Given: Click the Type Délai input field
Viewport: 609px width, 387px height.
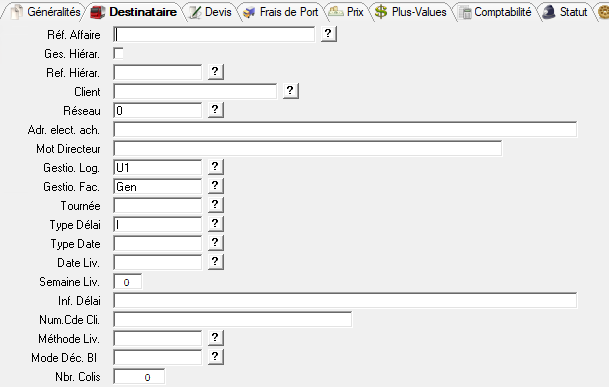Looking at the screenshot, I should pos(158,225).
